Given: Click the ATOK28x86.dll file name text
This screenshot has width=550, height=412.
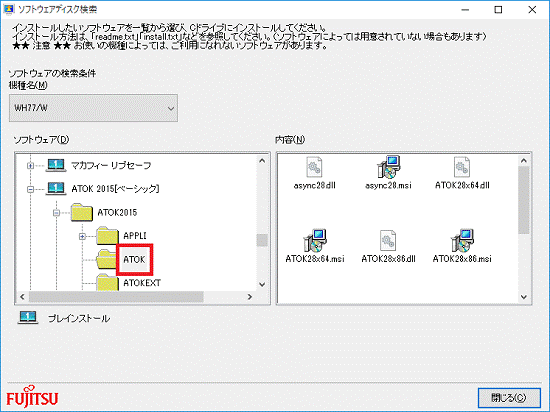Looking at the screenshot, I should (x=388, y=259).
